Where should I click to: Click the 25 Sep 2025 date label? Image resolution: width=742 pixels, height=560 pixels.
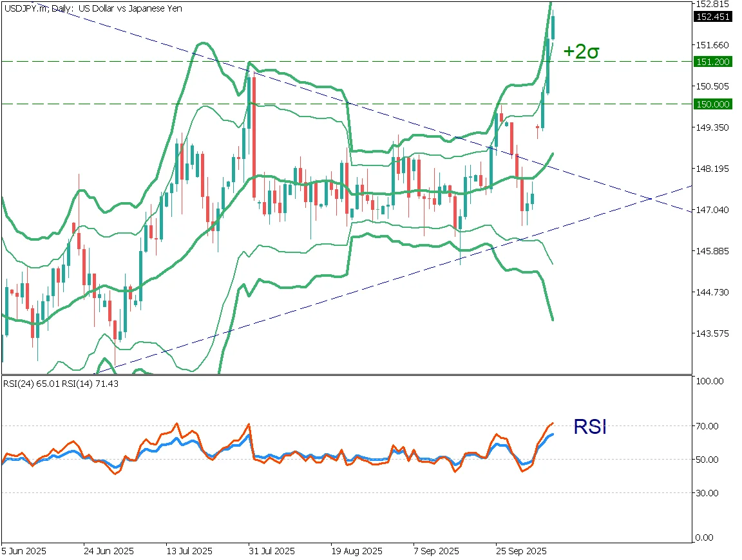[x=520, y=552]
